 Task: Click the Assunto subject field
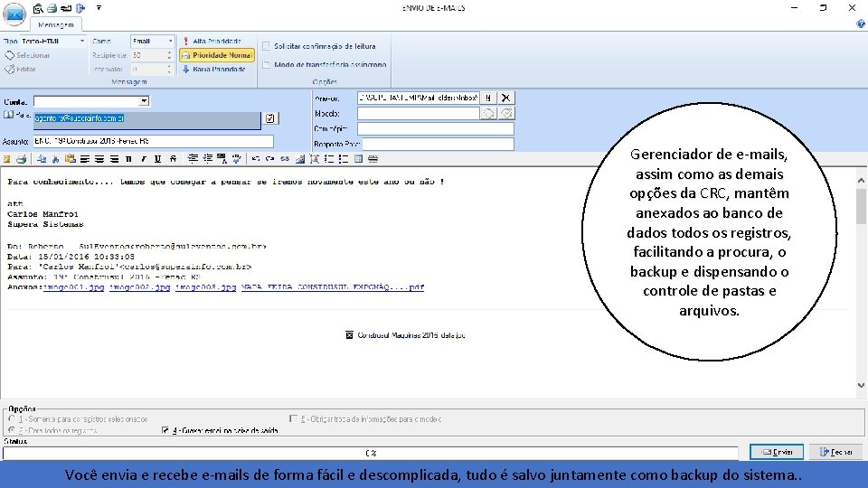point(154,141)
